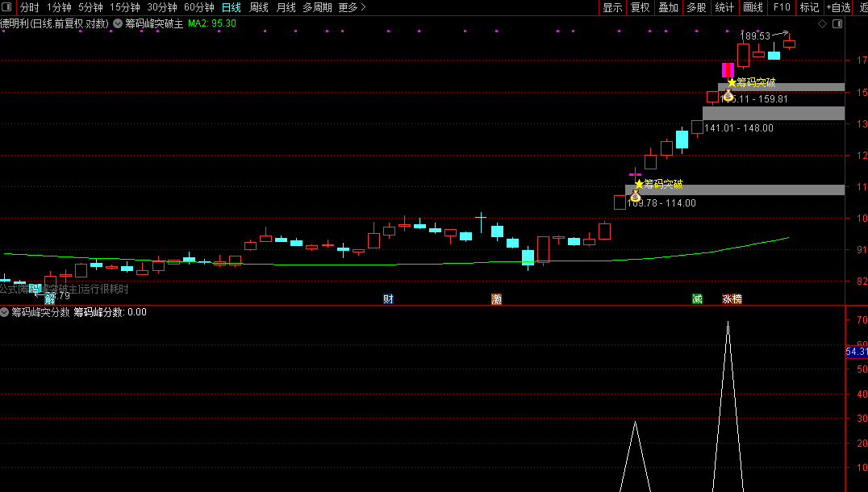Expand the 更多 periods menu
The width and height of the screenshot is (868, 492).
click(x=352, y=7)
